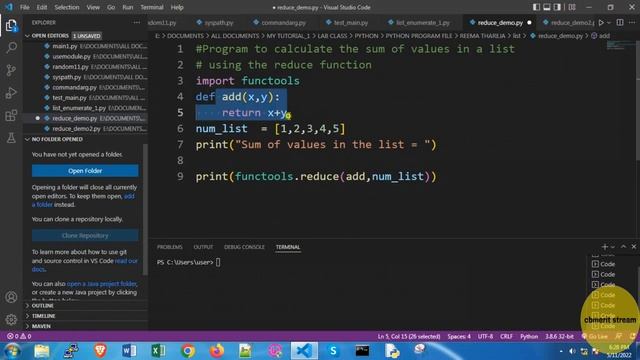Create a new terminal with plus icon
The height and width of the screenshot is (360, 640).
604,247
